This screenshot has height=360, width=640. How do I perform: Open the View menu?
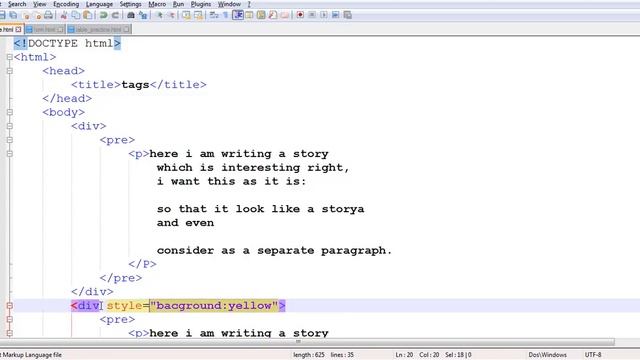[40, 4]
